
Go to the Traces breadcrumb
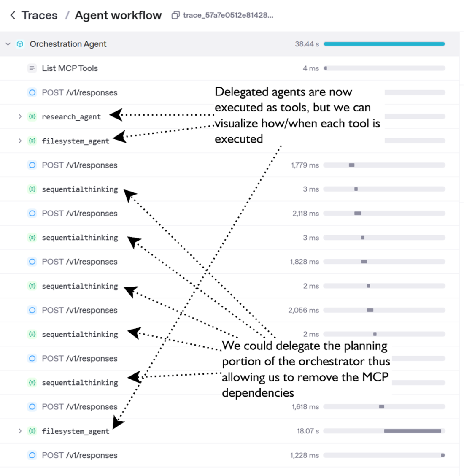tap(39, 16)
